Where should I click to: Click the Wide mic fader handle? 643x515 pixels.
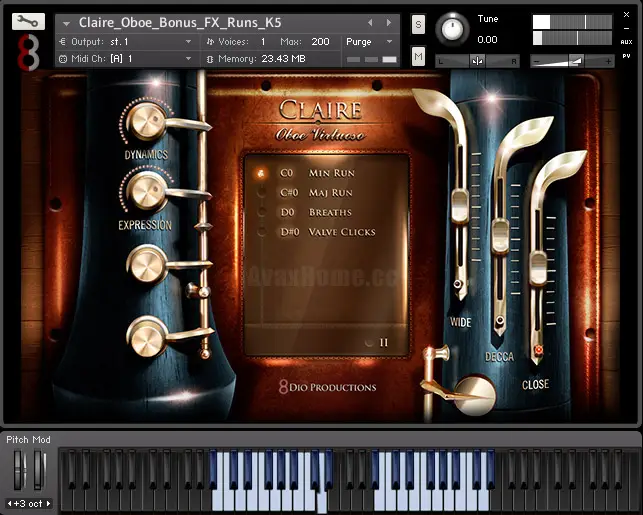pos(460,206)
